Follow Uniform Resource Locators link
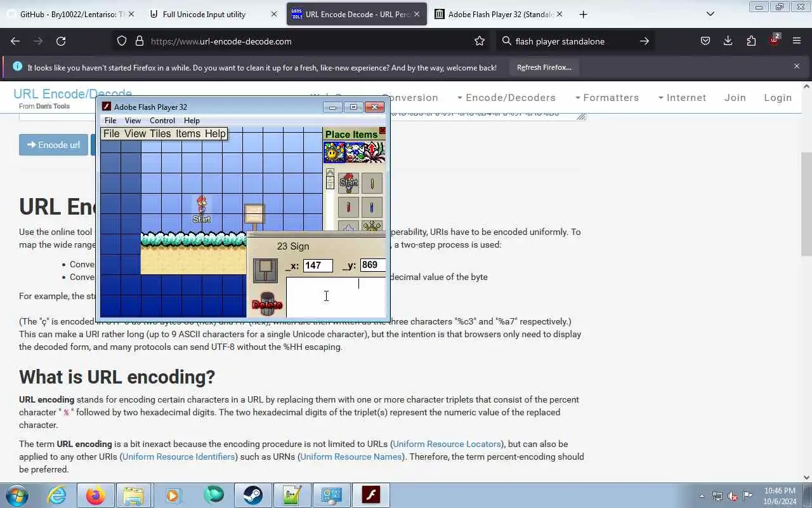This screenshot has height=508, width=812. click(447, 444)
